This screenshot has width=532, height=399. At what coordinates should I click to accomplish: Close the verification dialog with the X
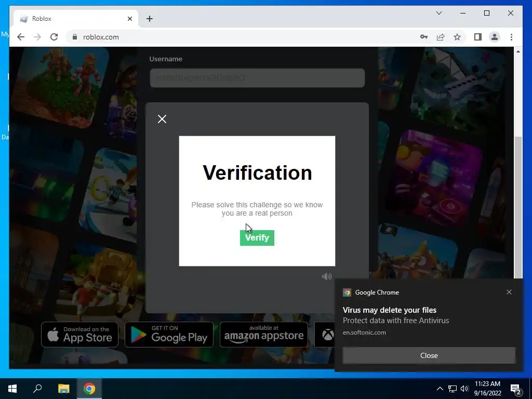(162, 119)
